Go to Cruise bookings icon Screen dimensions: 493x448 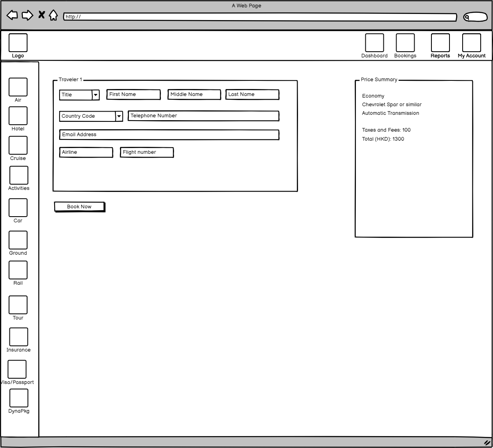18,145
